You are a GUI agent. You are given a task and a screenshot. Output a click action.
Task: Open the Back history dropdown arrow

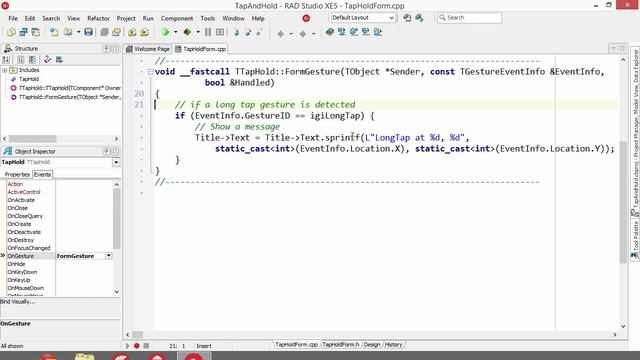(x=291, y=33)
